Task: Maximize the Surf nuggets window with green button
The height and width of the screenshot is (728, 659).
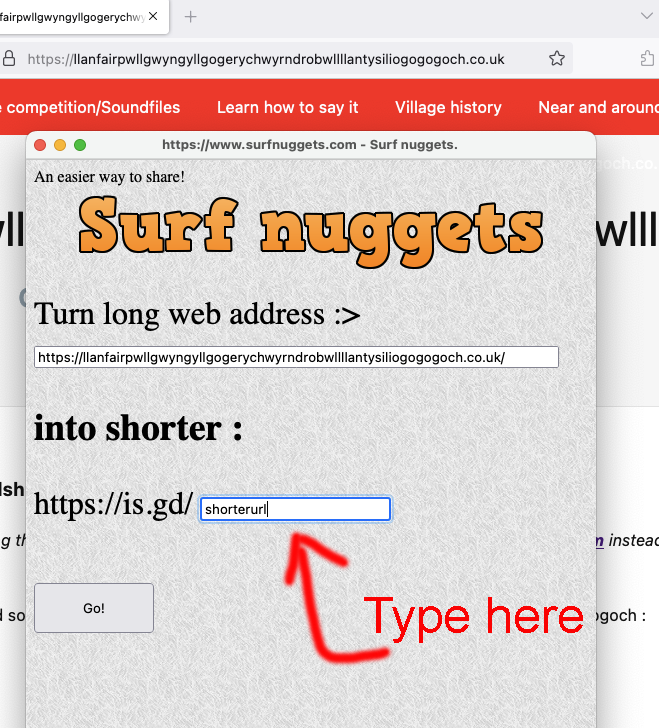Action: pos(80,145)
